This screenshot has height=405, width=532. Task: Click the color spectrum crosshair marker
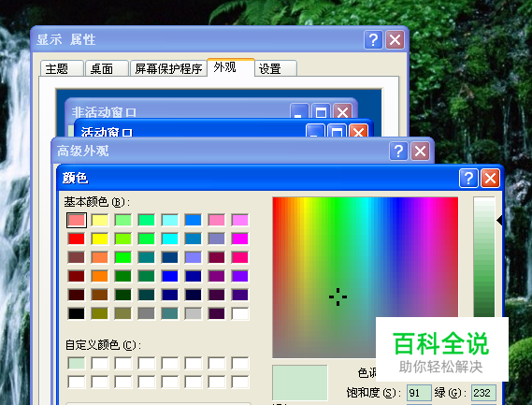pos(338,297)
